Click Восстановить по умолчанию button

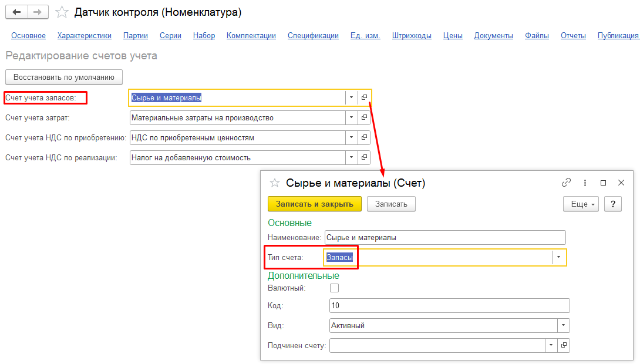pyautogui.click(x=64, y=77)
